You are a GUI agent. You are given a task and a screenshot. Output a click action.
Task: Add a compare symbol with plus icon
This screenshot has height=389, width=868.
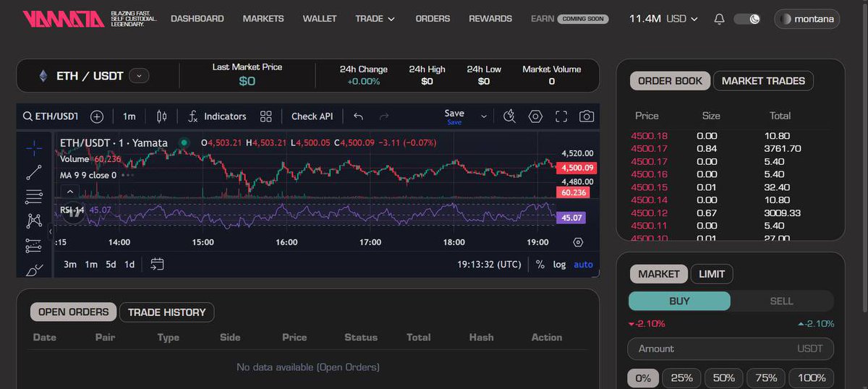97,116
